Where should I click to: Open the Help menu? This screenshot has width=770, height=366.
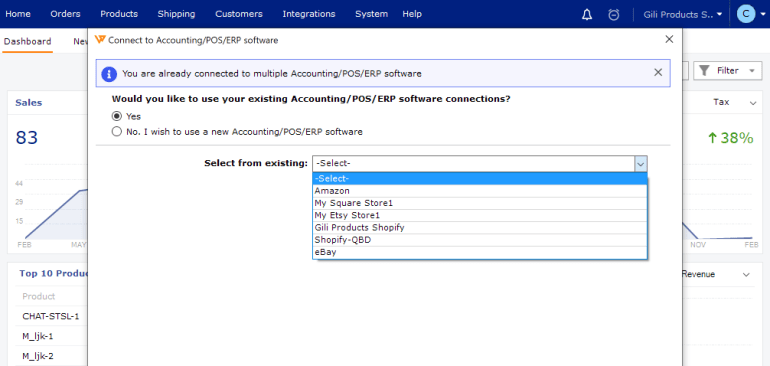tap(412, 14)
